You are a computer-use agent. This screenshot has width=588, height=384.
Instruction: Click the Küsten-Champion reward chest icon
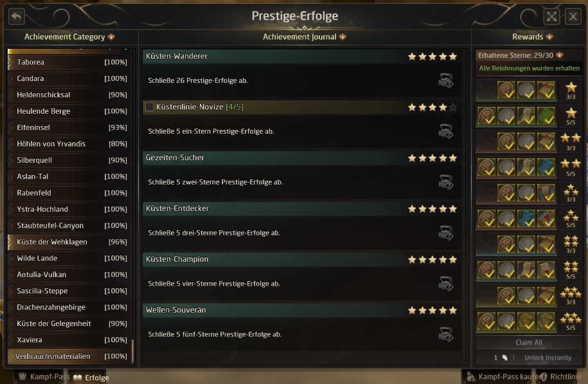[445, 284]
